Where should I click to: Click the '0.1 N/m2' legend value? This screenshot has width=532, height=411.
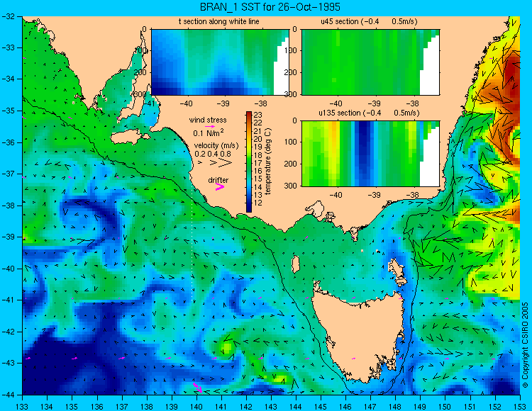209,133
